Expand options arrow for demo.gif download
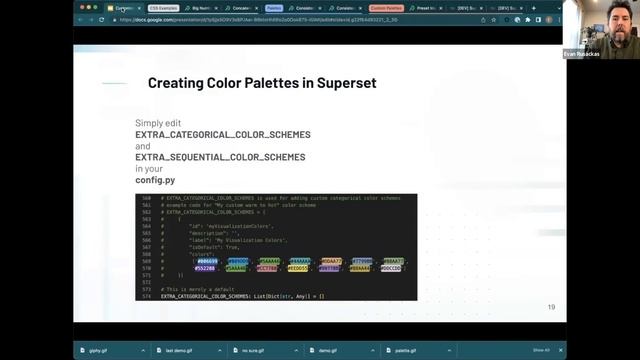The height and width of the screenshot is (360, 640). (x=373, y=350)
